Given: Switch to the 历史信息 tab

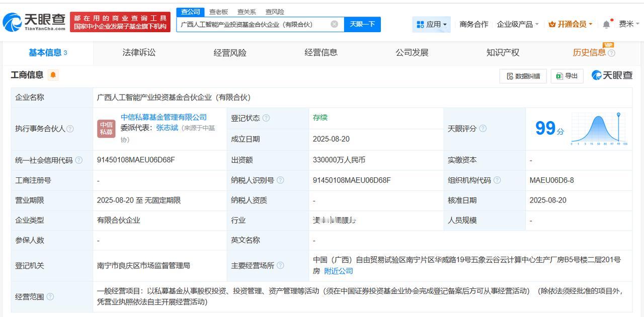Looking at the screenshot, I should (x=589, y=53).
